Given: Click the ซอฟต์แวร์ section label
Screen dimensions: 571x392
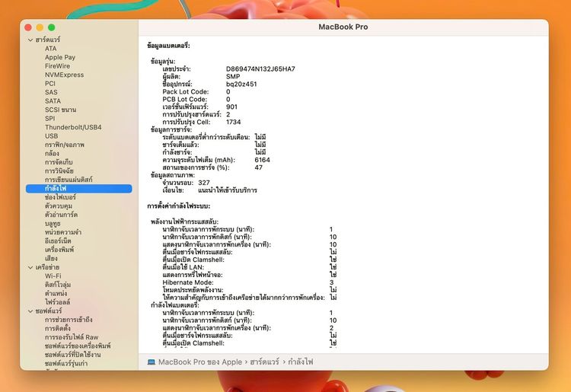Looking at the screenshot, I should point(49,311).
